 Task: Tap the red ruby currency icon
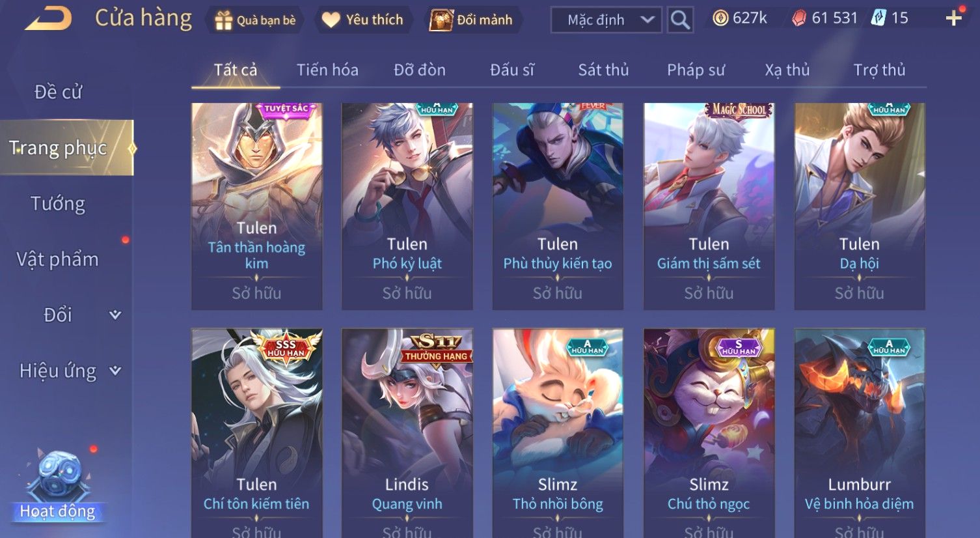click(x=798, y=18)
